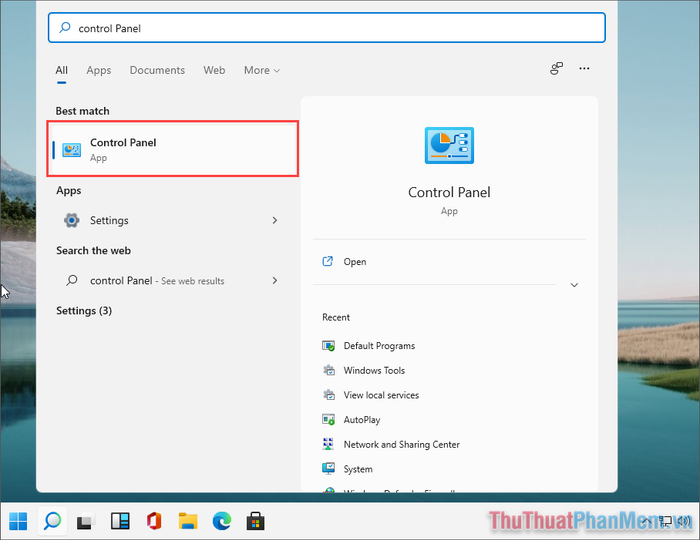Click the Control Panel title in preview pane

pos(449,192)
